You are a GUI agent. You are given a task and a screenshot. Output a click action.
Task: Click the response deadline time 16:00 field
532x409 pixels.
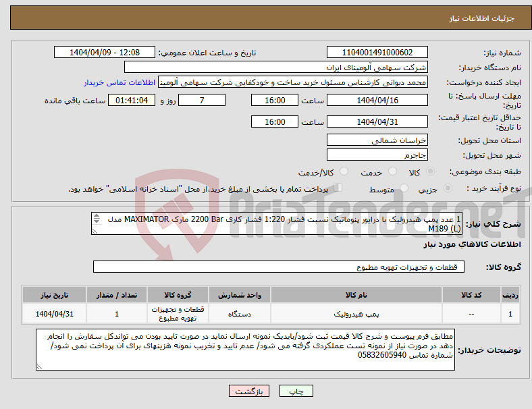(x=275, y=100)
